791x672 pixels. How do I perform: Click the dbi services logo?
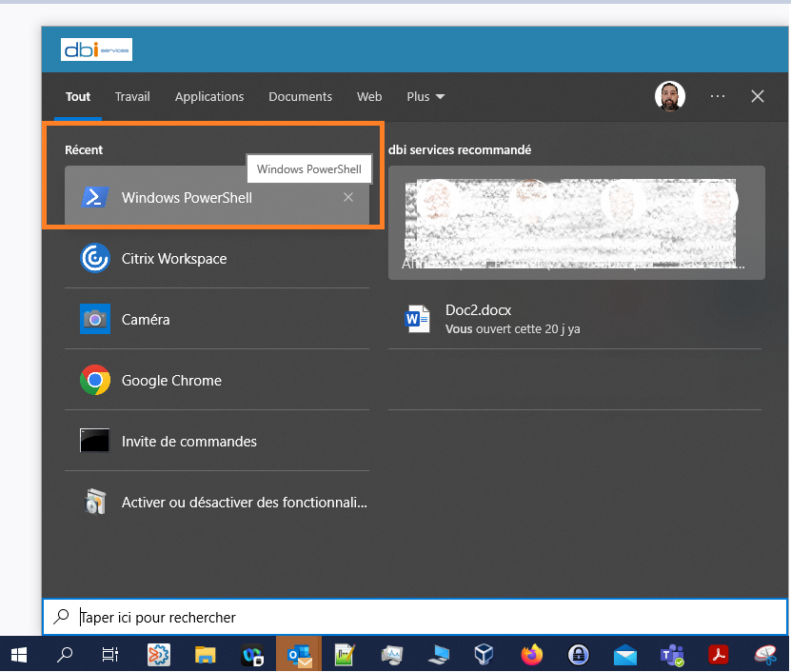(96, 49)
